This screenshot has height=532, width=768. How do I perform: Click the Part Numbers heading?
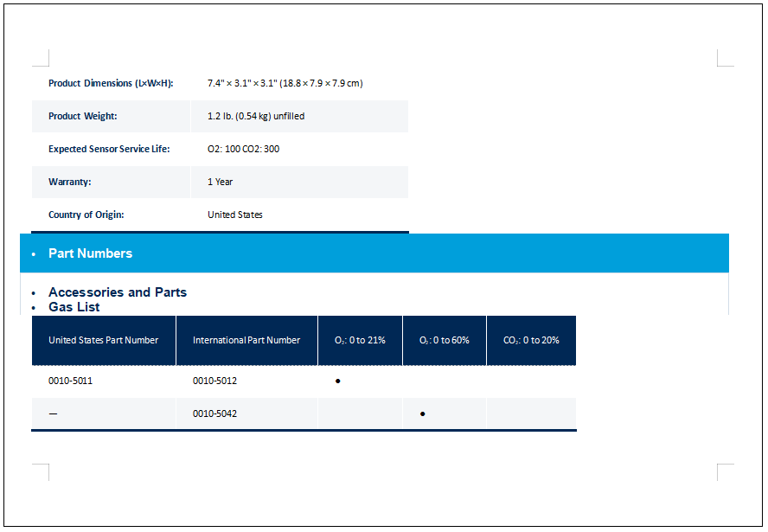[x=90, y=253]
